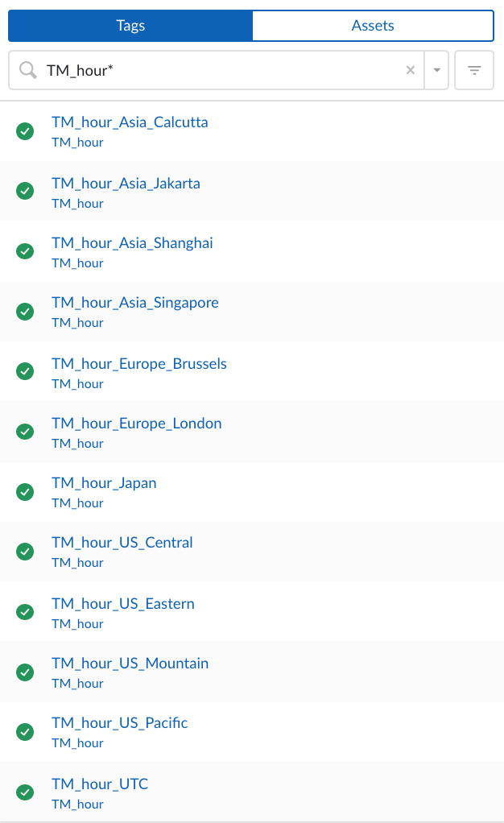Click the green check next to TM_hour_UTC
This screenshot has width=504, height=823.
coord(25,792)
